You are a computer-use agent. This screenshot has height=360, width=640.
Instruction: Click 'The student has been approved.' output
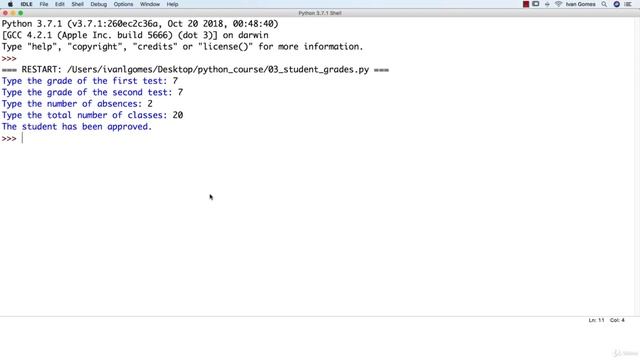point(77,127)
